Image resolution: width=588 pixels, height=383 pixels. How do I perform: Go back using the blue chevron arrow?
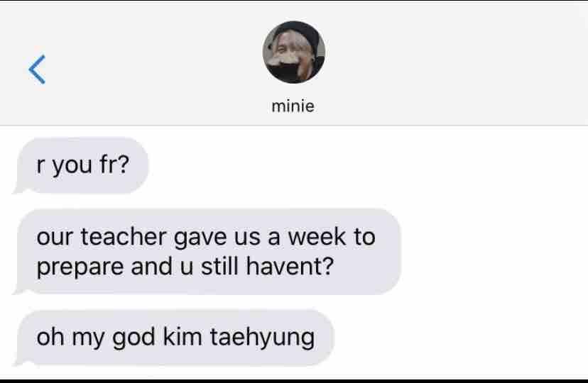37,70
